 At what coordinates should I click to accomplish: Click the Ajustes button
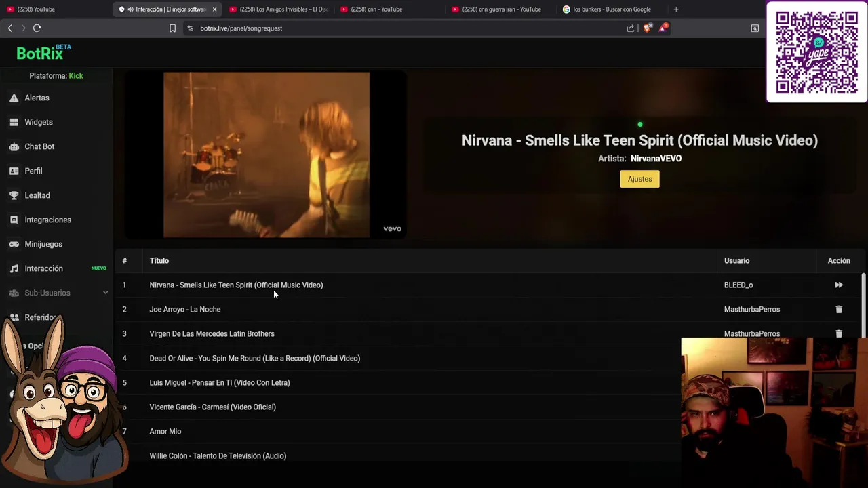pyautogui.click(x=639, y=179)
